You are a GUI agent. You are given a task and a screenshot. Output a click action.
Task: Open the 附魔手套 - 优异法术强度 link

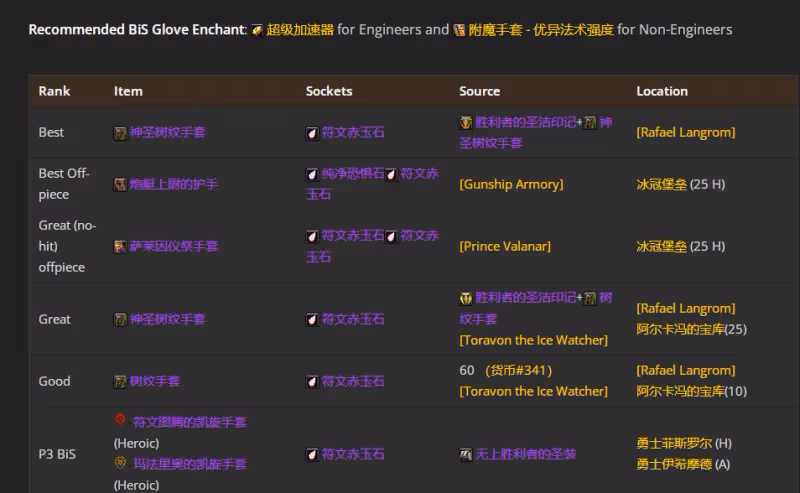(541, 30)
